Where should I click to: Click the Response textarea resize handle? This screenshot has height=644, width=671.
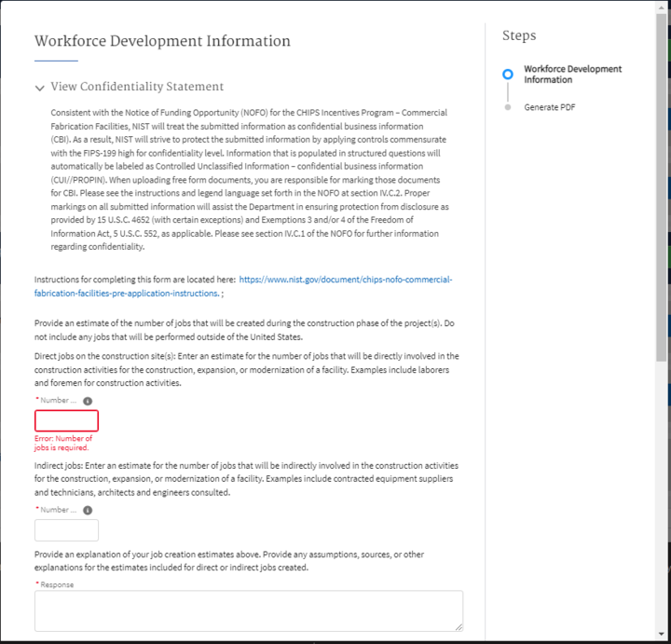(x=459, y=627)
